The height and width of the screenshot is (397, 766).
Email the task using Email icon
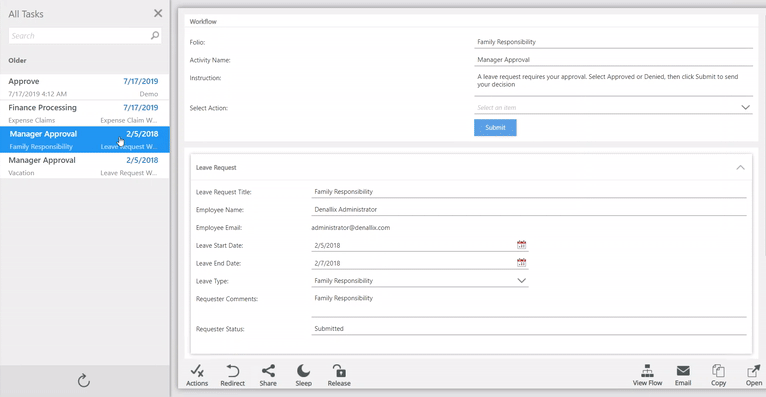tap(683, 375)
